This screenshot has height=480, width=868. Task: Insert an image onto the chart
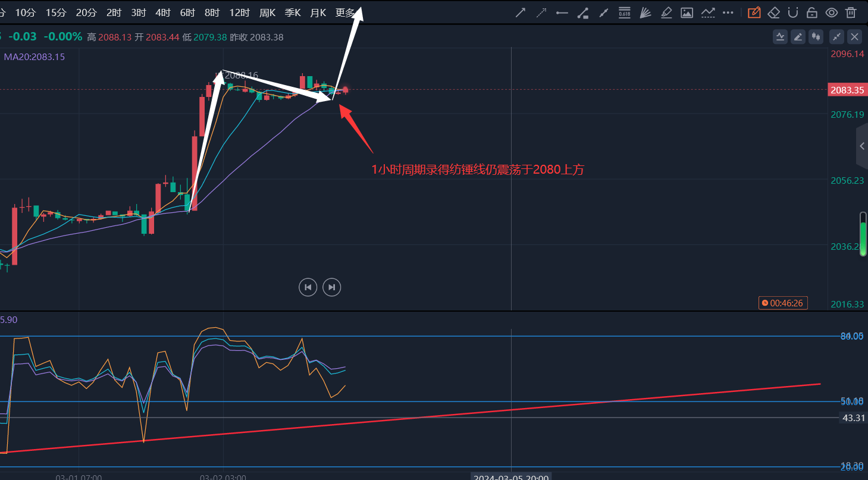[687, 12]
